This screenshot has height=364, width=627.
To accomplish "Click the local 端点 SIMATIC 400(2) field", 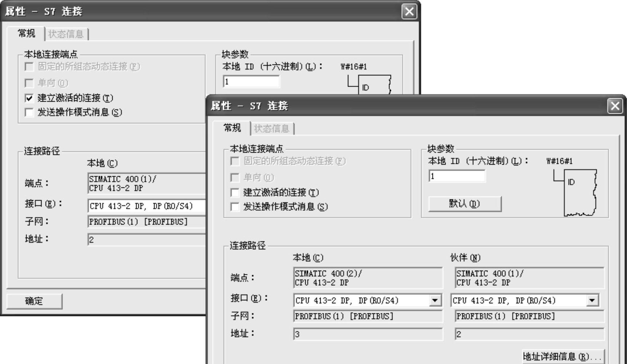I will [x=368, y=278].
